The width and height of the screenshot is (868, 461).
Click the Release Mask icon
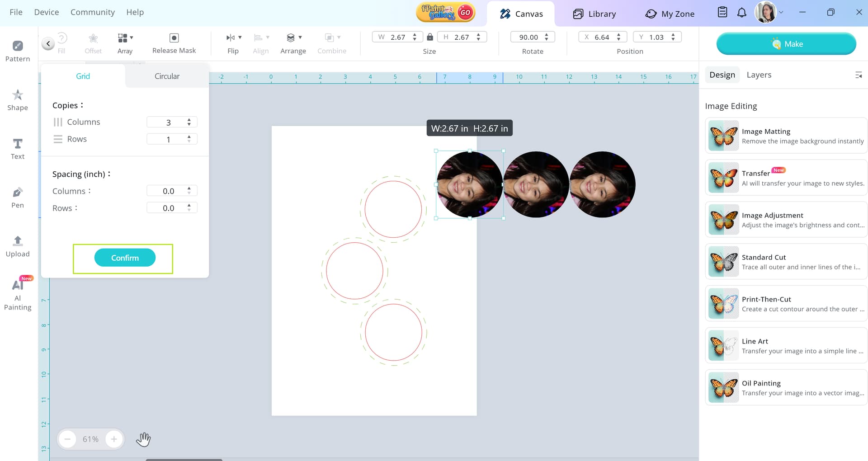(x=174, y=38)
